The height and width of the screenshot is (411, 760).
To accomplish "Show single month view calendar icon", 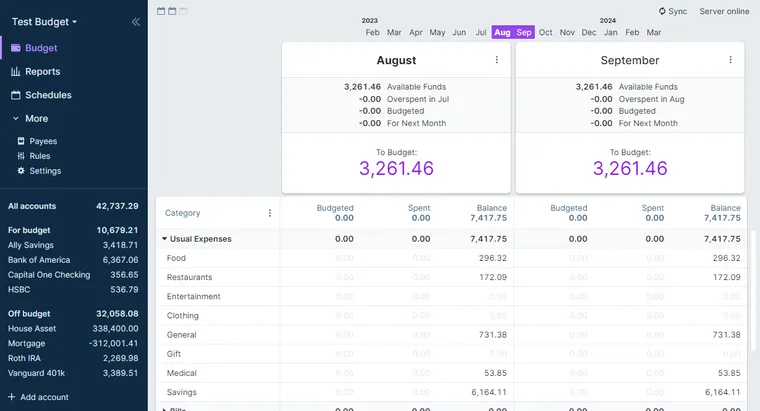I will pyautogui.click(x=161, y=11).
